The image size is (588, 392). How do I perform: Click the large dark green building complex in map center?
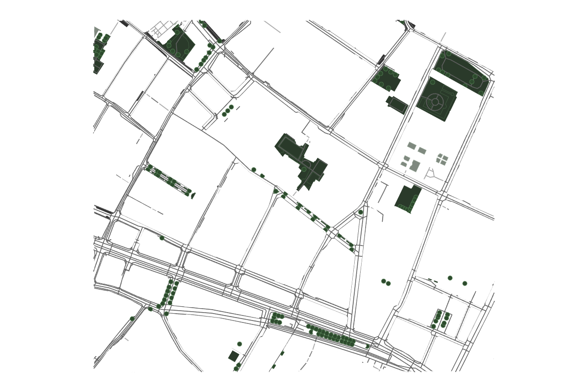301,162
